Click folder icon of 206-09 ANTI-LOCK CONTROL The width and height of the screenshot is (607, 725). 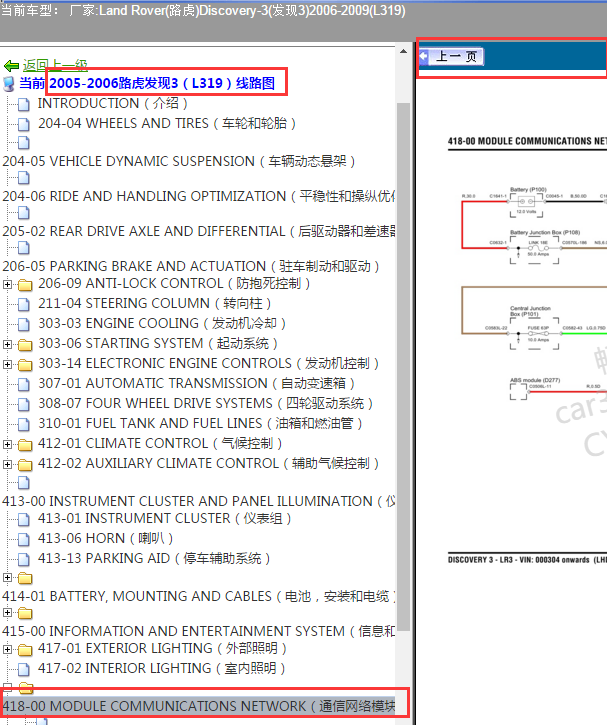25,284
